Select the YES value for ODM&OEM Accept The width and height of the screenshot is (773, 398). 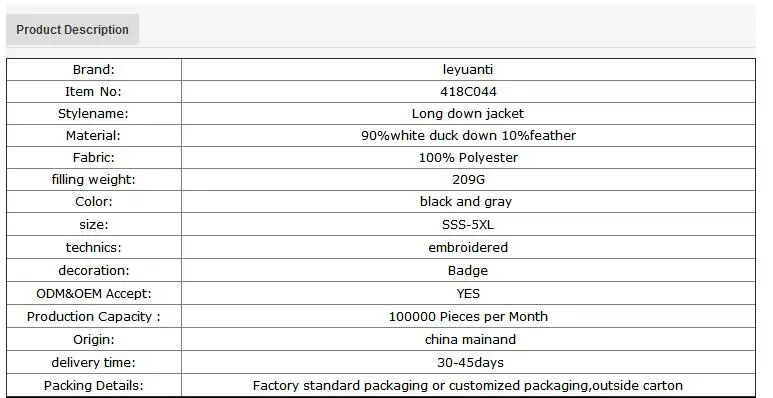[x=468, y=293]
